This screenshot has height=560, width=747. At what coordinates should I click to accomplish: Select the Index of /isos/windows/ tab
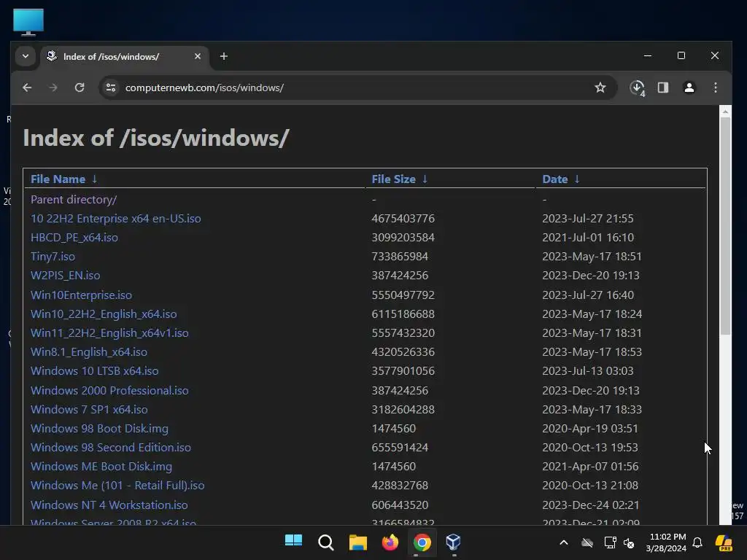(x=124, y=57)
